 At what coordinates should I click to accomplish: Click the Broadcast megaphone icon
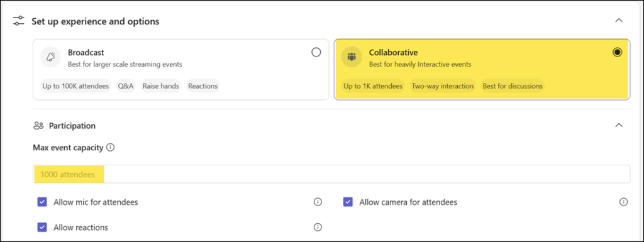coord(50,57)
